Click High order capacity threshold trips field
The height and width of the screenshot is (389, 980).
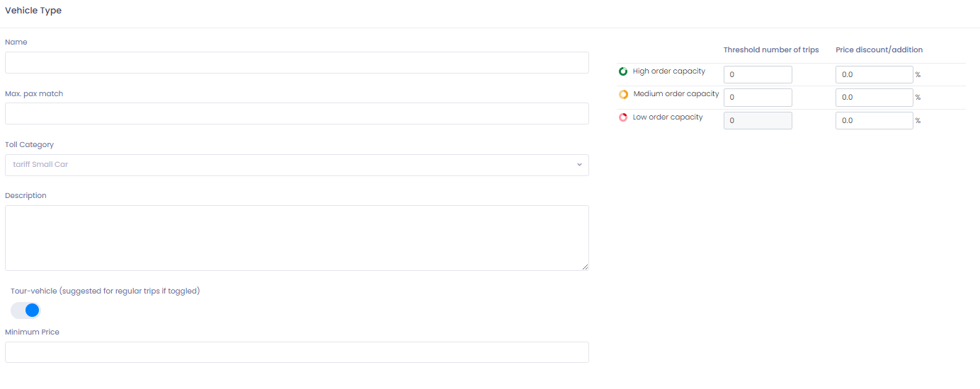pyautogui.click(x=758, y=74)
